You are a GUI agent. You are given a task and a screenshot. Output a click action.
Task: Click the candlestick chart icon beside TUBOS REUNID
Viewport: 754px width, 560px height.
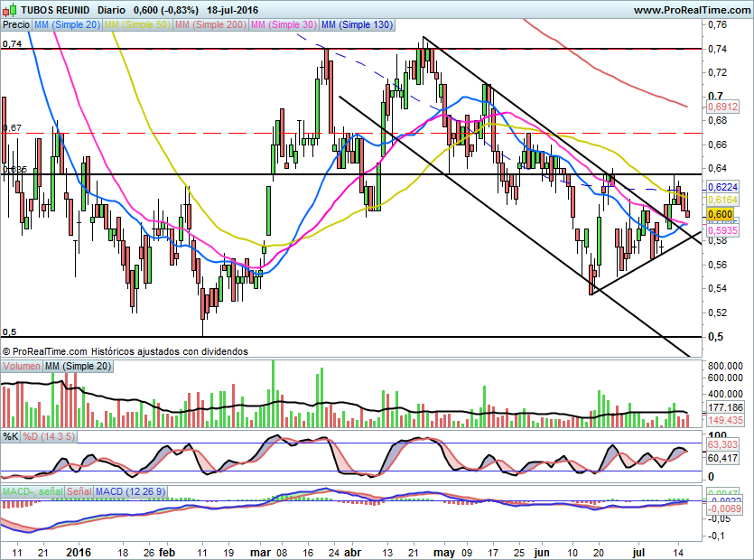pyautogui.click(x=11, y=10)
